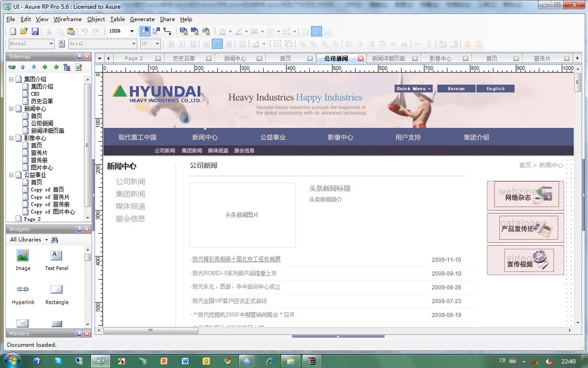Open the tab list dropdown arrow

[99, 58]
